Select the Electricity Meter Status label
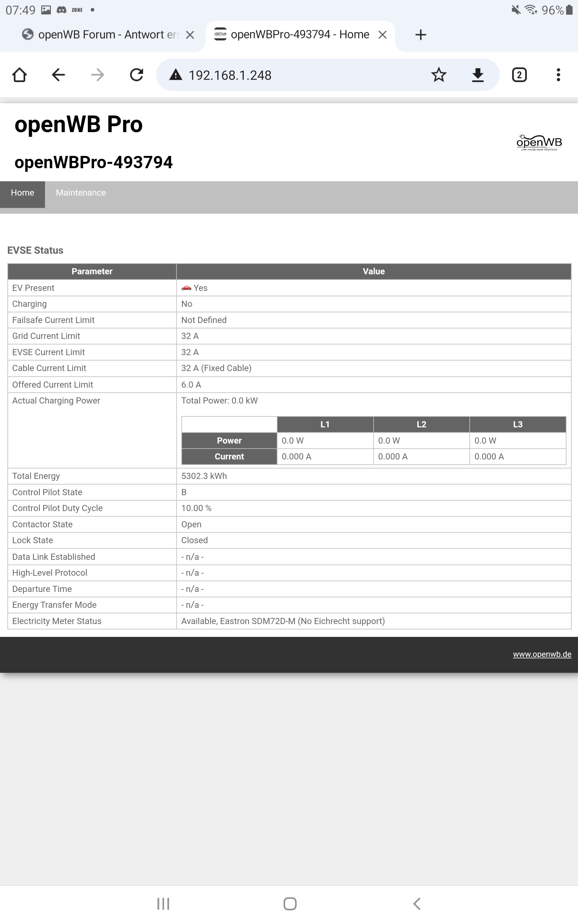This screenshot has width=578, height=924. point(57,622)
